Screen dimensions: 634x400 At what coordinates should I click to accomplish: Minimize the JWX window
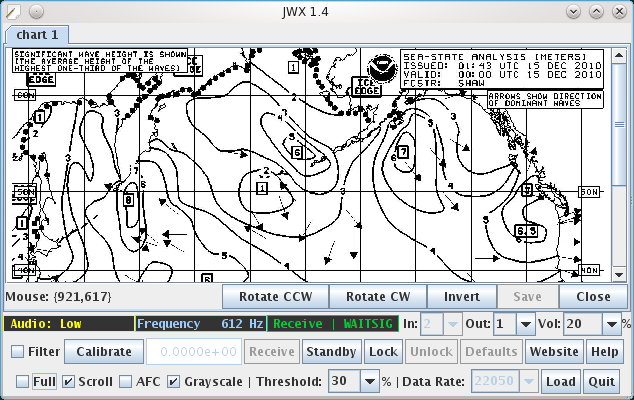pos(574,11)
